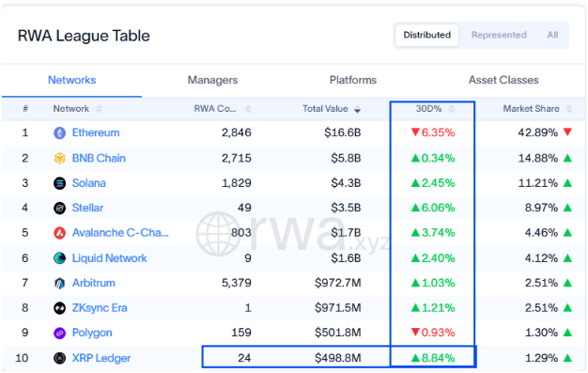588x373 pixels.
Task: Open the Asset Classes tab
Action: [503, 80]
